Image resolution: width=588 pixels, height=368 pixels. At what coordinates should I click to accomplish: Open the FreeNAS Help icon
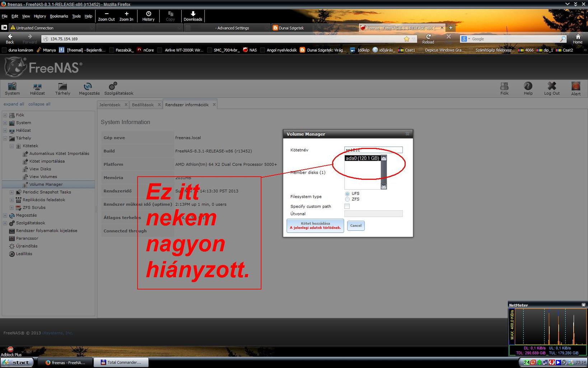528,88
